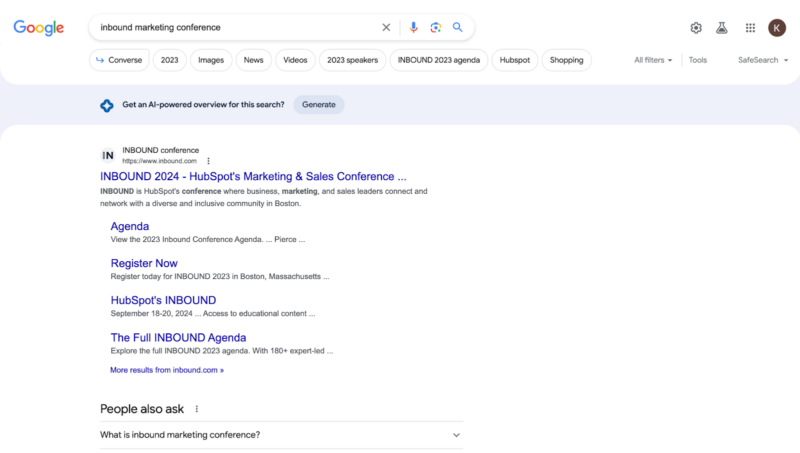Click the Tools button
The image size is (800, 453).
(697, 60)
